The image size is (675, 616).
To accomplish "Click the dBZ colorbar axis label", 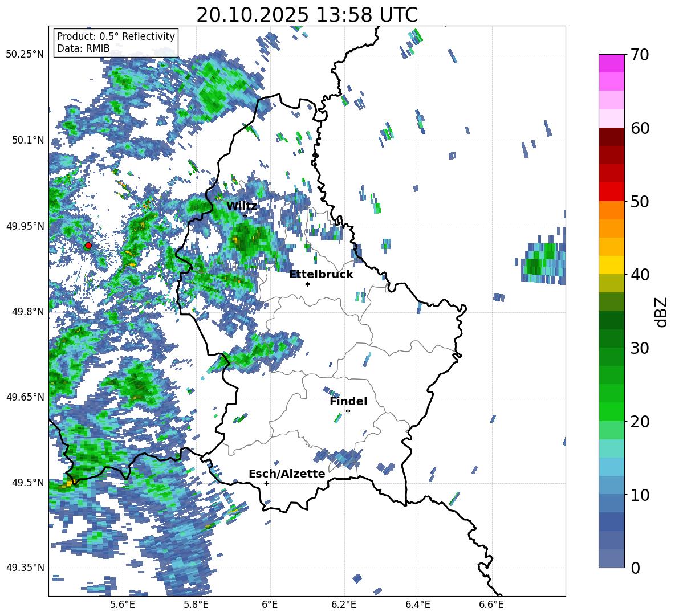I will tap(662, 312).
